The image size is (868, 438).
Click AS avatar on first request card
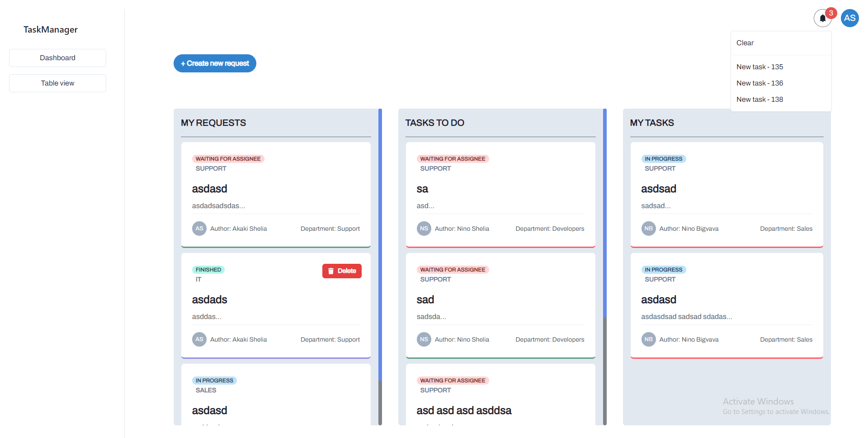point(199,229)
